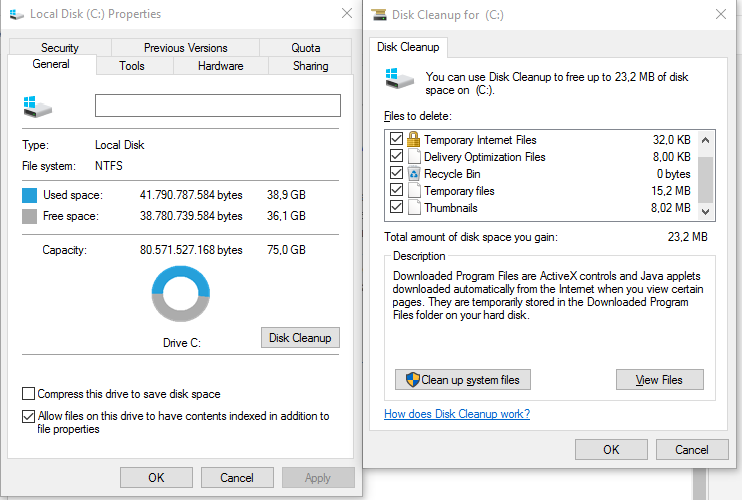Click the drive name input field

[218, 105]
